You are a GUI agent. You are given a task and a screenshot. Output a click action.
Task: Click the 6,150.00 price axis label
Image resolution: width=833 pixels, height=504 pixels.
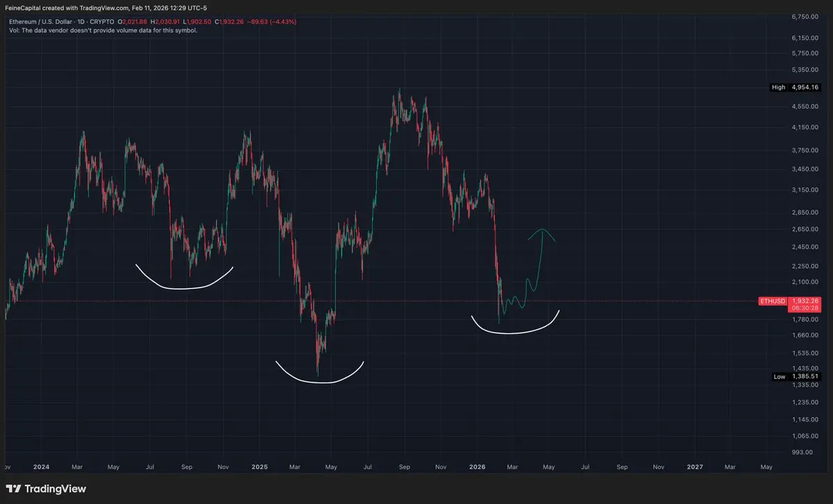pos(805,37)
